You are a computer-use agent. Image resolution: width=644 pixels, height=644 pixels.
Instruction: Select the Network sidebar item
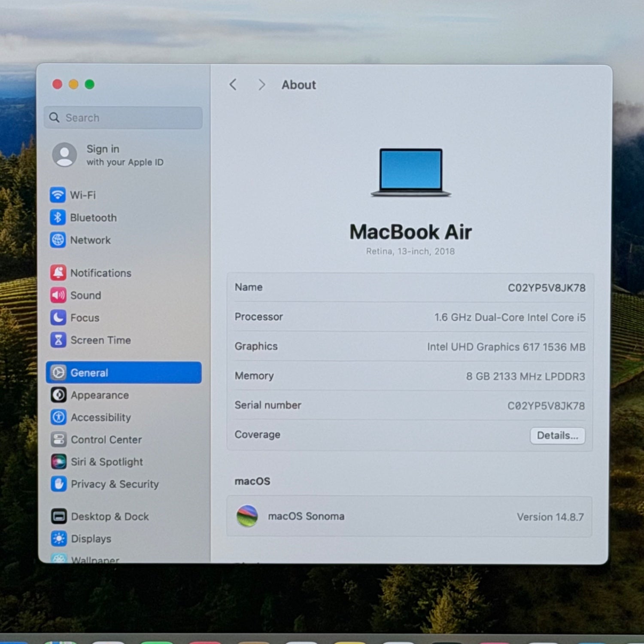80,240
